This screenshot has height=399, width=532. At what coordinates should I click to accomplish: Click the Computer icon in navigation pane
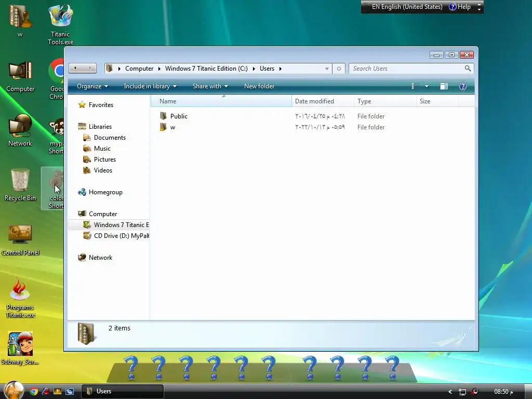click(82, 214)
